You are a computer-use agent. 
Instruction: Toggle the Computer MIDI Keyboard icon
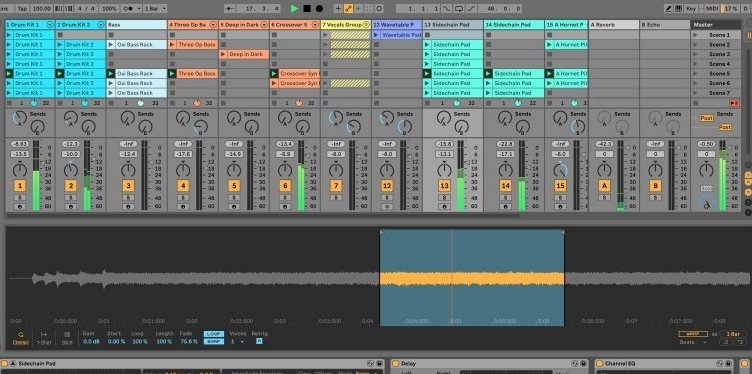pos(679,9)
